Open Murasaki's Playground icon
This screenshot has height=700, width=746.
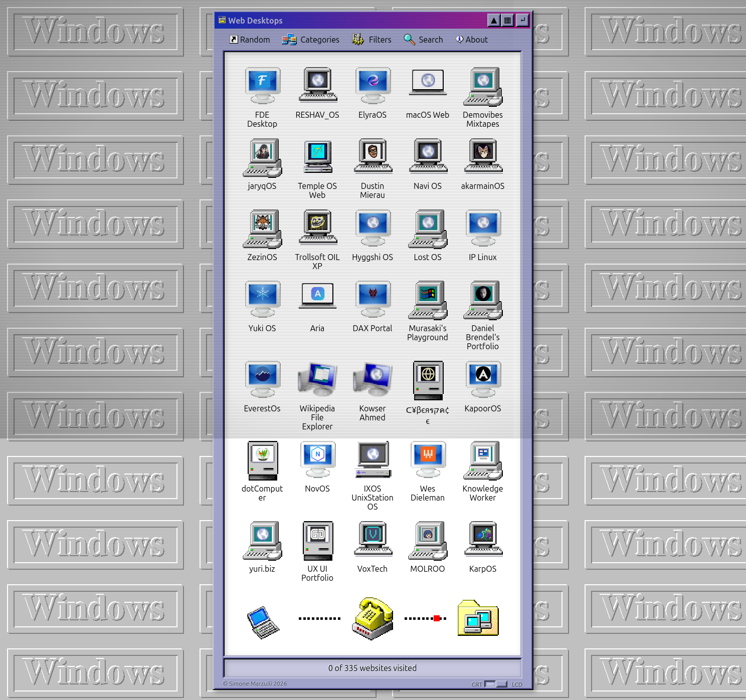[428, 300]
